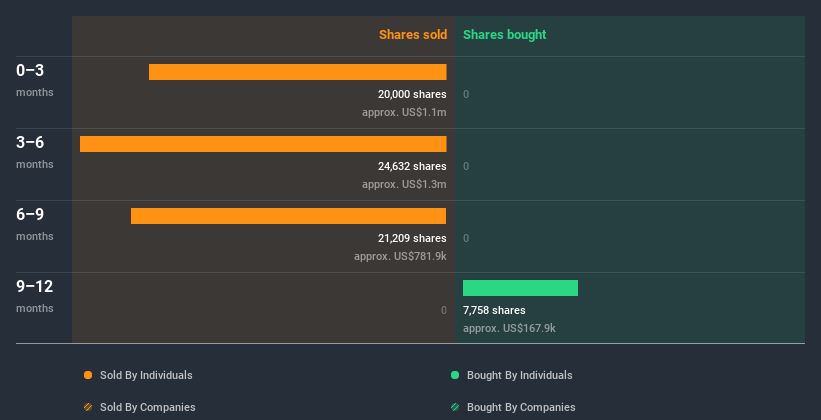Click the zero sold value in 9–12 months row
Screen dimensions: 821x420
pyautogui.click(x=443, y=311)
